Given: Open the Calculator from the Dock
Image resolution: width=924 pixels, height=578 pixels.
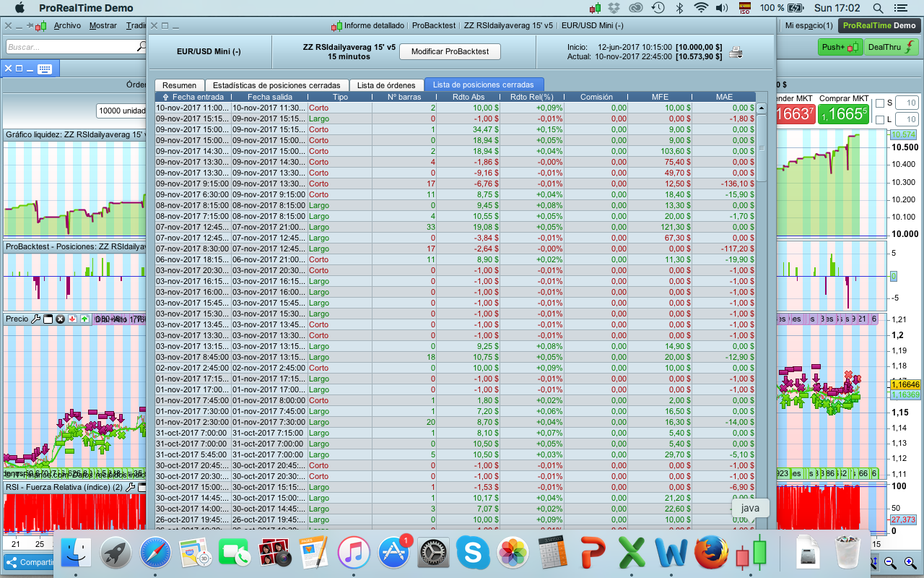Looking at the screenshot, I should coord(552,553).
